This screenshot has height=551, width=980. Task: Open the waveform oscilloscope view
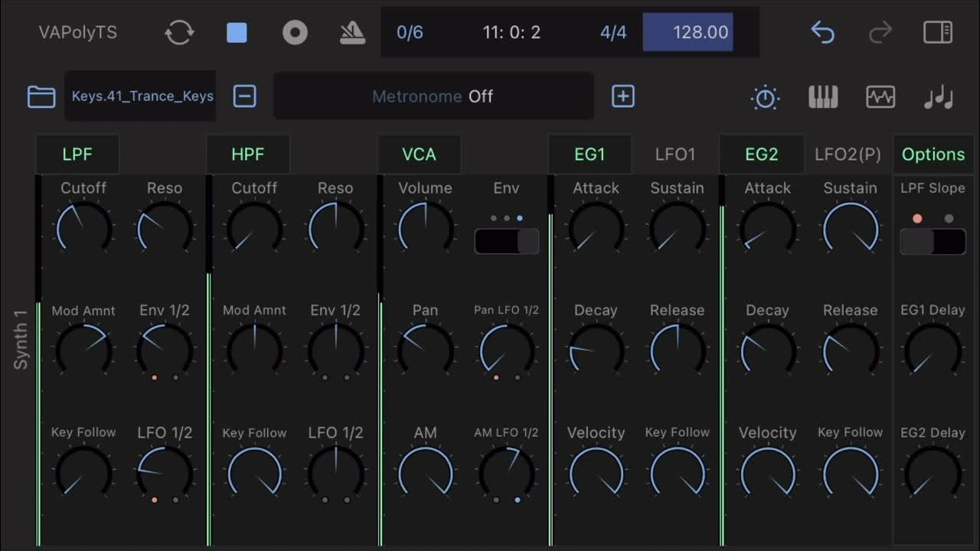pos(880,97)
